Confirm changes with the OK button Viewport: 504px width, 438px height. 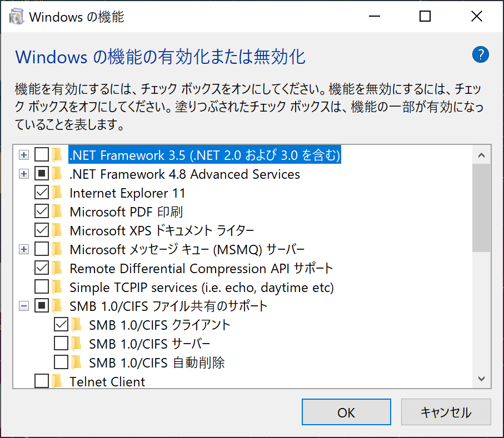coord(346,412)
